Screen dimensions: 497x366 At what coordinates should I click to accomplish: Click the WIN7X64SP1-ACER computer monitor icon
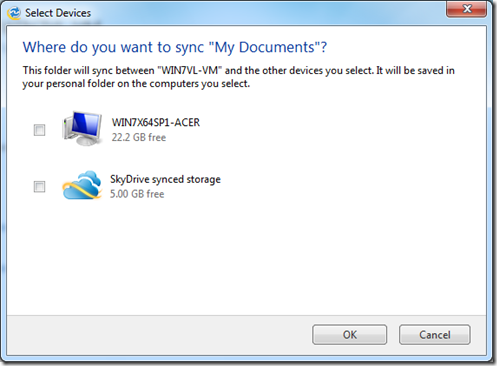point(82,128)
